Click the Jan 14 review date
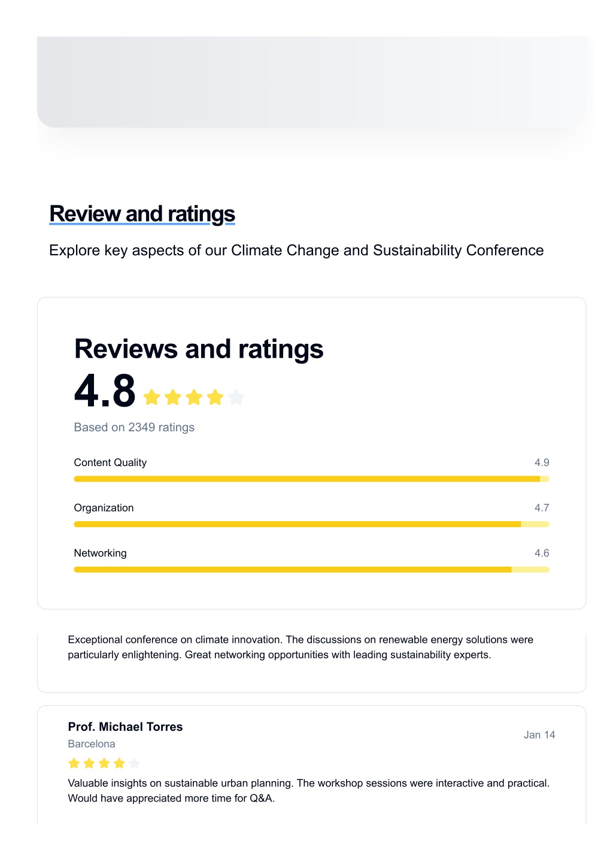613x868 pixels. click(539, 735)
